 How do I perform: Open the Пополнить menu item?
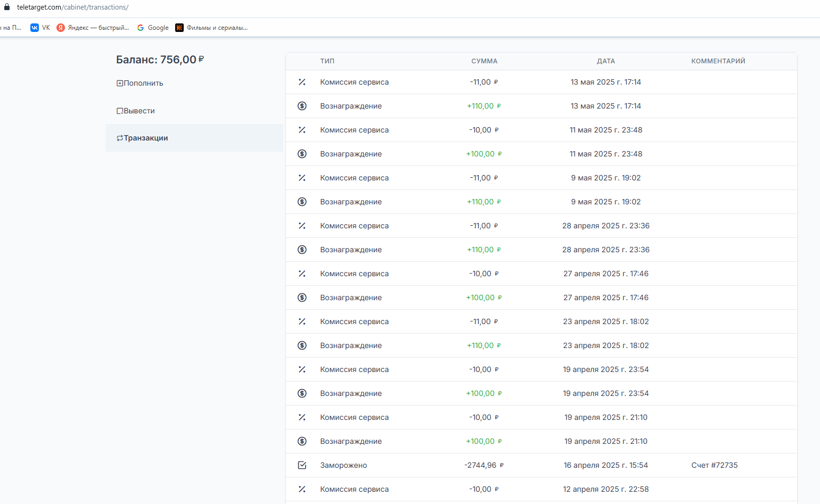[140, 83]
